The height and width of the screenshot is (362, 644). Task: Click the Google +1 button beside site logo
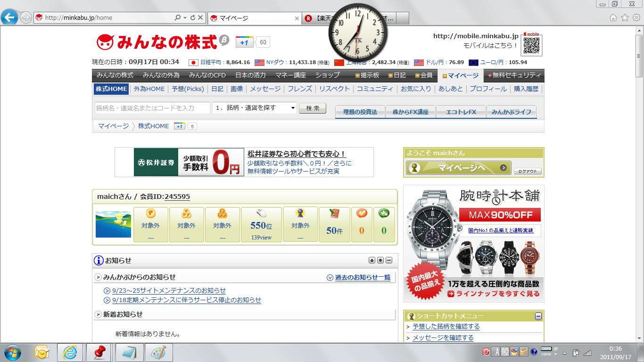[244, 42]
